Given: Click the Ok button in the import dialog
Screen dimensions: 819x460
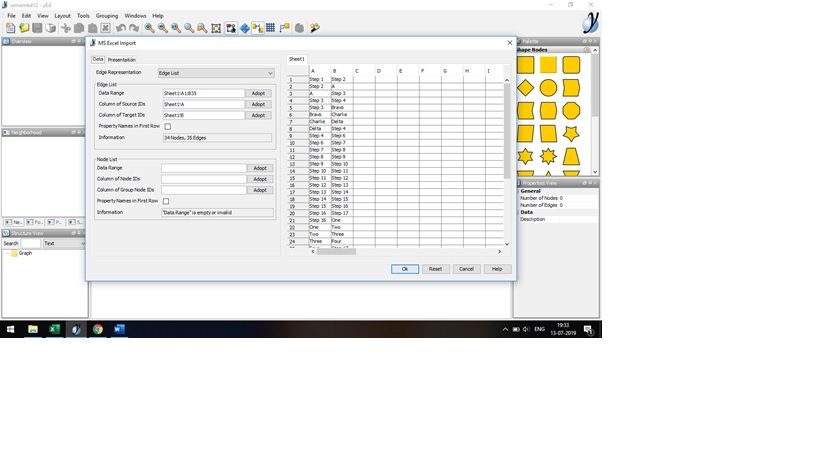Looking at the screenshot, I should click(404, 269).
